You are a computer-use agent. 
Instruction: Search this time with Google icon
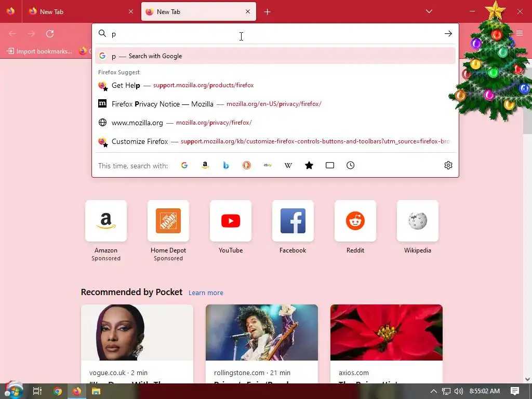(184, 165)
